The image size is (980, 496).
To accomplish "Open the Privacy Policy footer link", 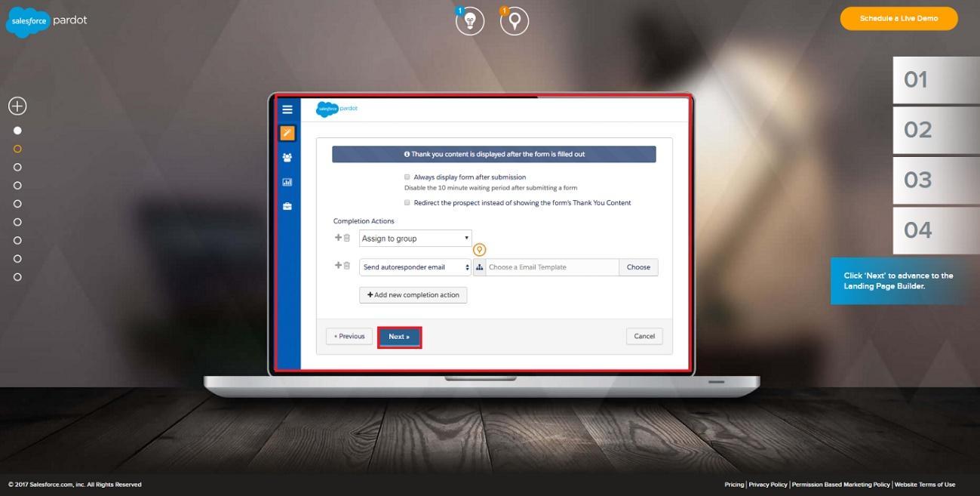I will point(768,485).
